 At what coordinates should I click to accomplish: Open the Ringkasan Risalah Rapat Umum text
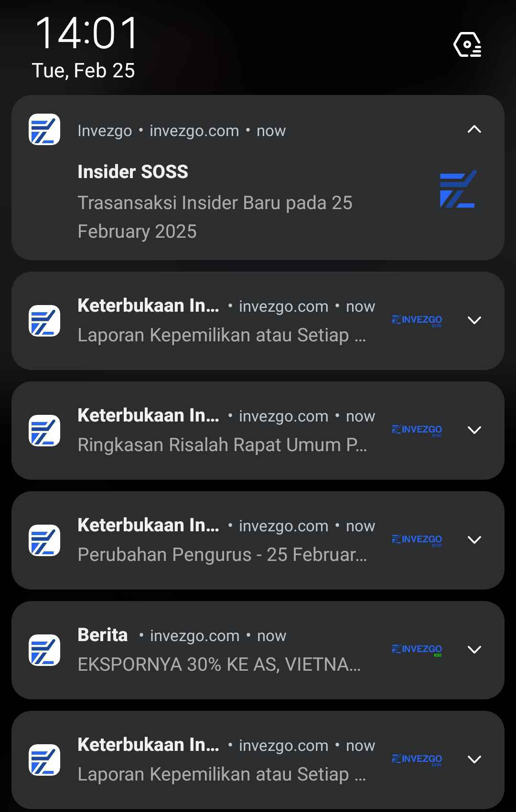[x=222, y=445]
